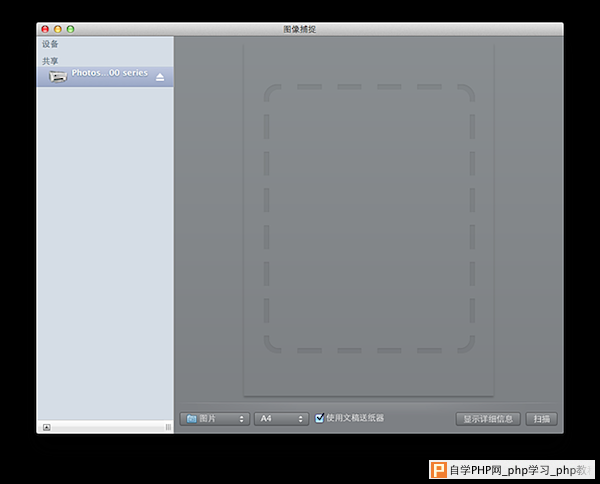
Task: Click the orange PHP logo icon in the watermark
Action: [x=438, y=469]
